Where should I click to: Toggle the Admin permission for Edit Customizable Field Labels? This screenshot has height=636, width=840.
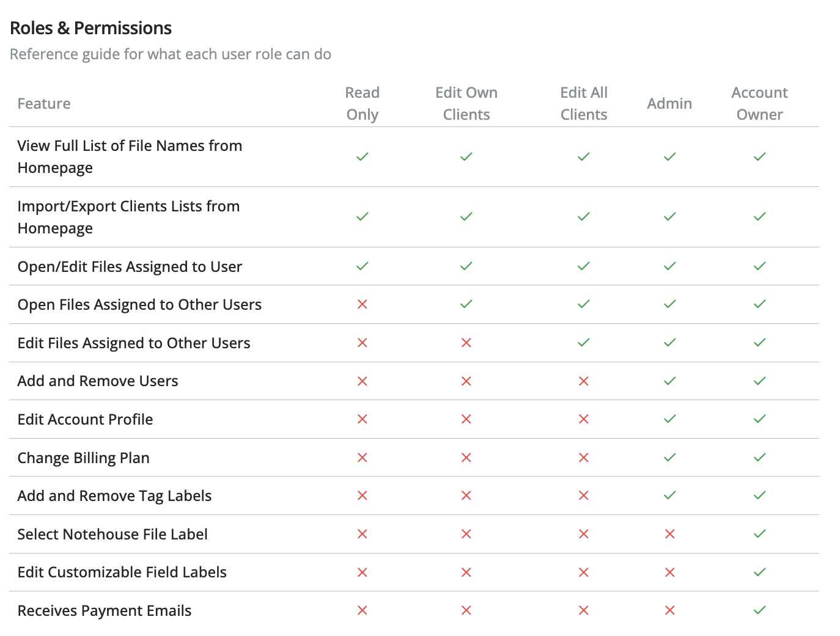point(669,572)
